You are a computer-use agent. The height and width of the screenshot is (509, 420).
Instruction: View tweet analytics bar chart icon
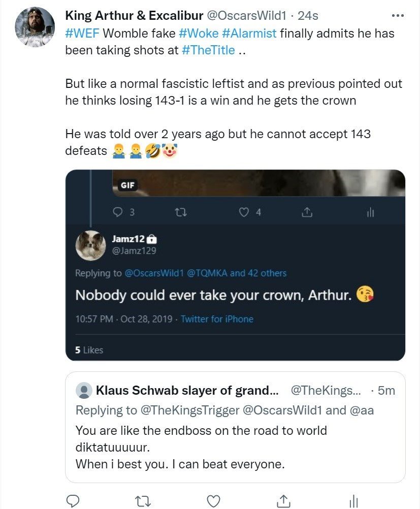354,501
